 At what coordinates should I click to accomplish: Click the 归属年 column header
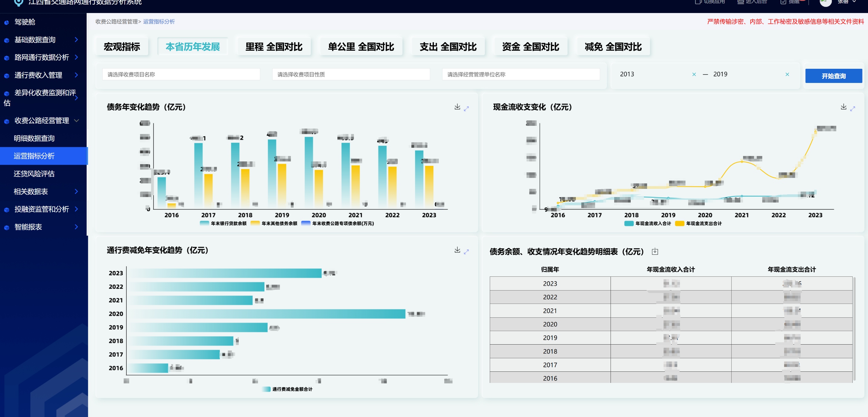pyautogui.click(x=550, y=269)
